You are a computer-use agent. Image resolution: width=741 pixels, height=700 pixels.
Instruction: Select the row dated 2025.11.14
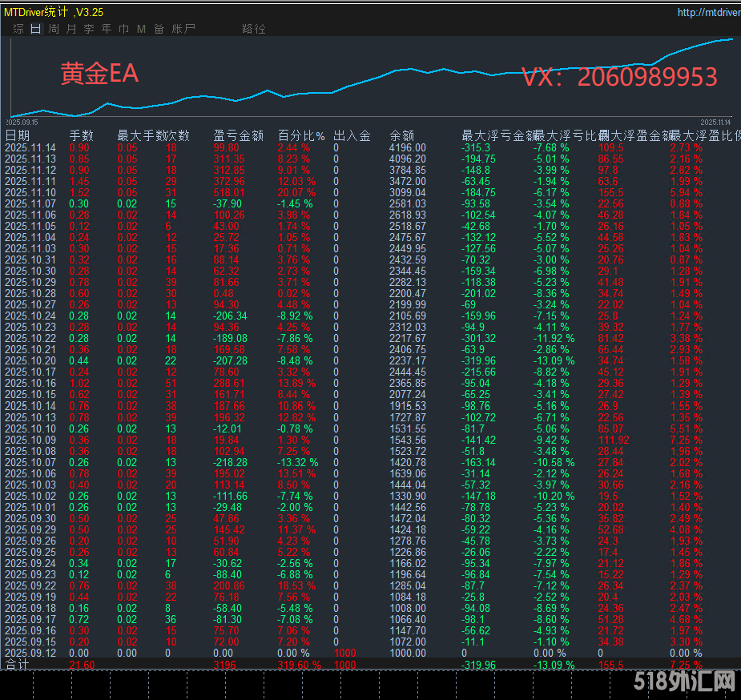[x=33, y=147]
